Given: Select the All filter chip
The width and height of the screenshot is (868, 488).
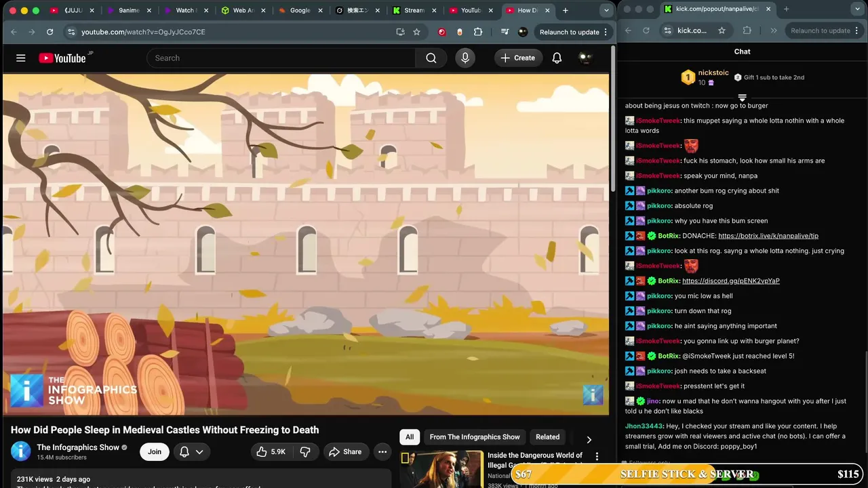Looking at the screenshot, I should (x=410, y=437).
